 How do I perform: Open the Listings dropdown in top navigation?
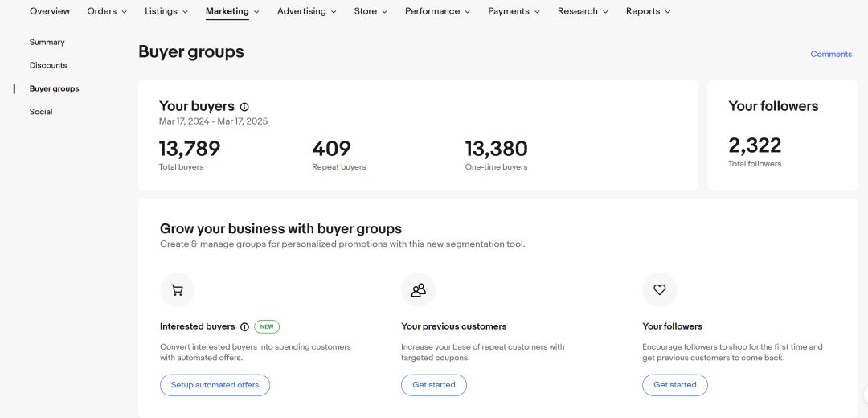(166, 11)
